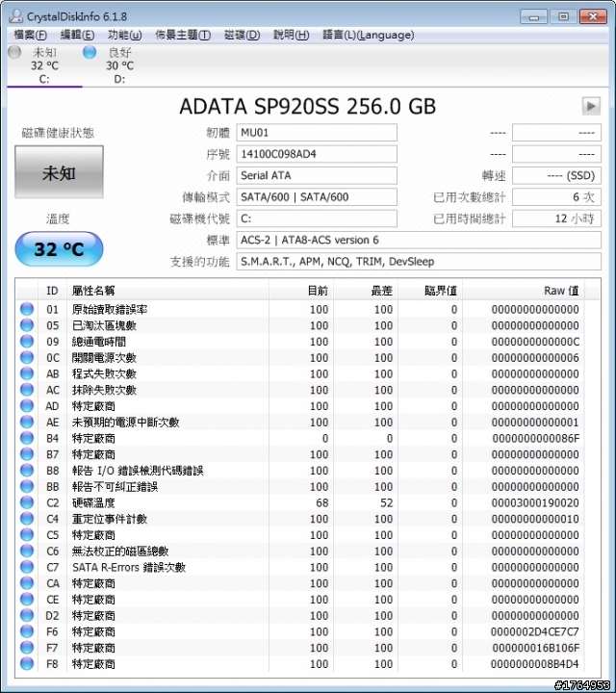Go to next disk with arrow button

[591, 106]
